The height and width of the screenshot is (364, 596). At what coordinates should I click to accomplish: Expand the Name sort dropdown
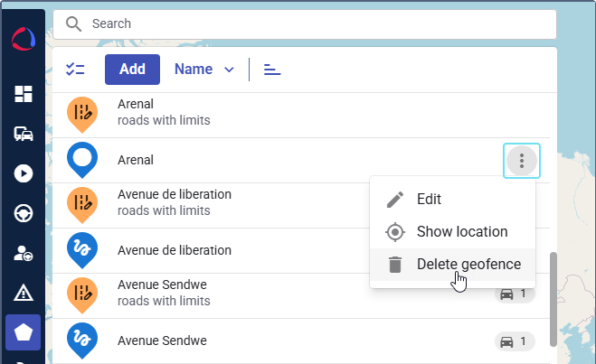point(204,70)
